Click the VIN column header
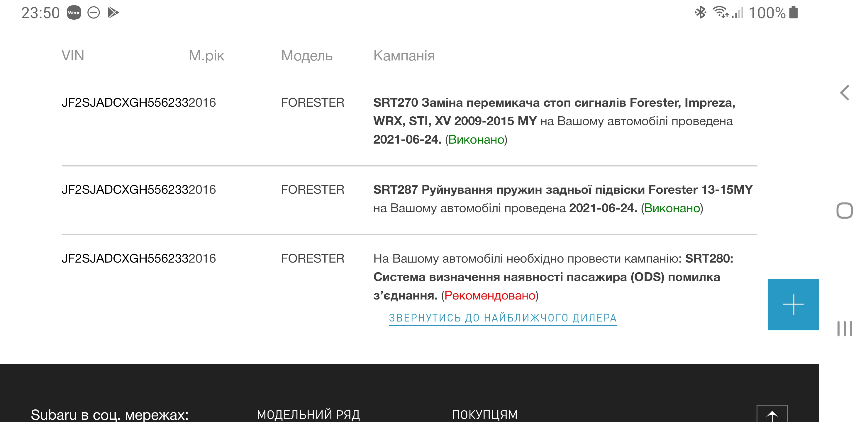868x422 pixels. click(73, 56)
